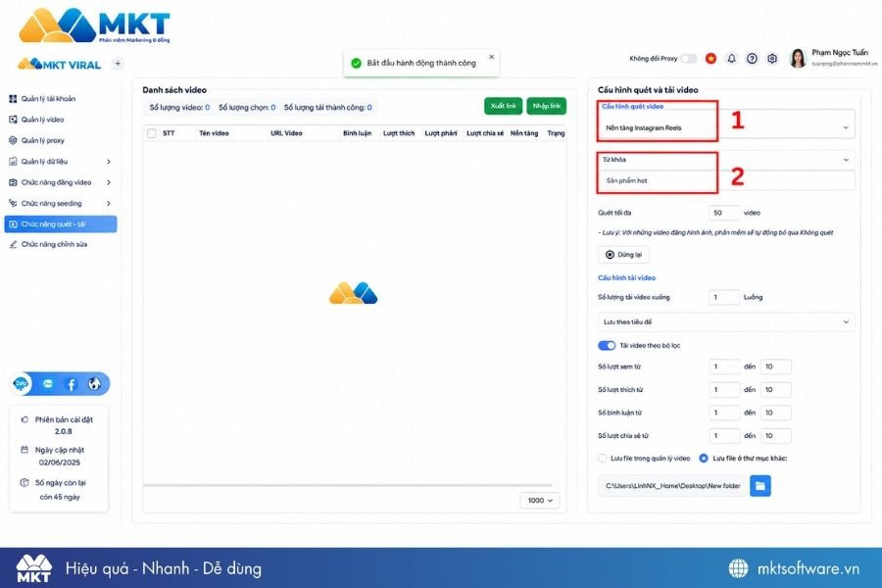The height and width of the screenshot is (588, 882).
Task: Click the Xuất link button
Action: pos(503,106)
